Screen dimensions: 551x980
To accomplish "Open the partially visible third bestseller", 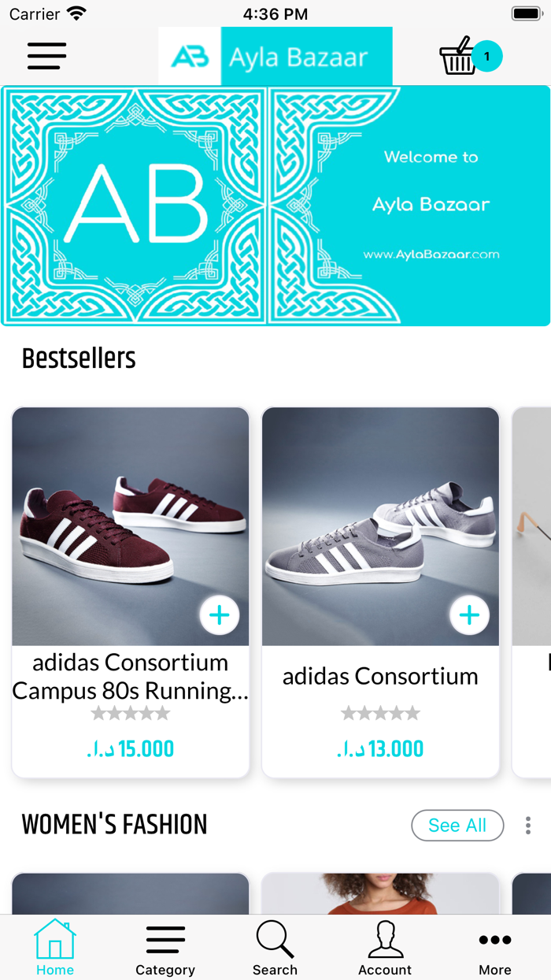I will 532,591.
